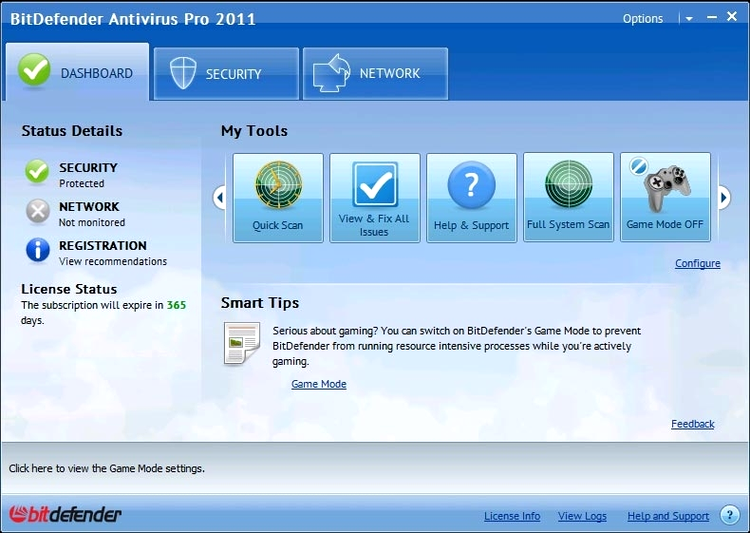750x533 pixels.
Task: Start a Full System Scan
Action: click(568, 197)
